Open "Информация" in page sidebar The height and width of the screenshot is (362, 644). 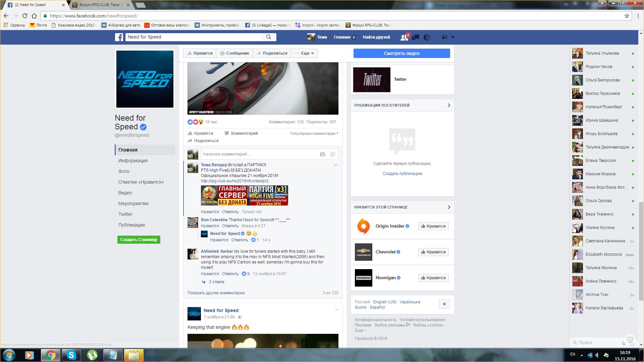tap(133, 161)
